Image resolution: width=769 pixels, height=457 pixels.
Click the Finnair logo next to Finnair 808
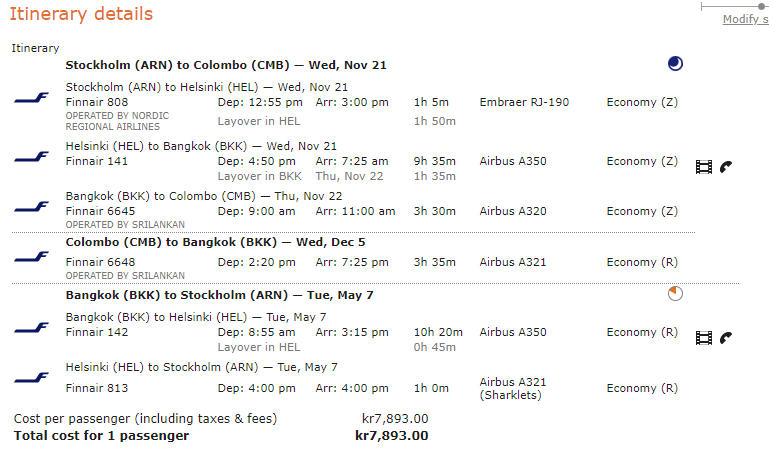tap(31, 100)
